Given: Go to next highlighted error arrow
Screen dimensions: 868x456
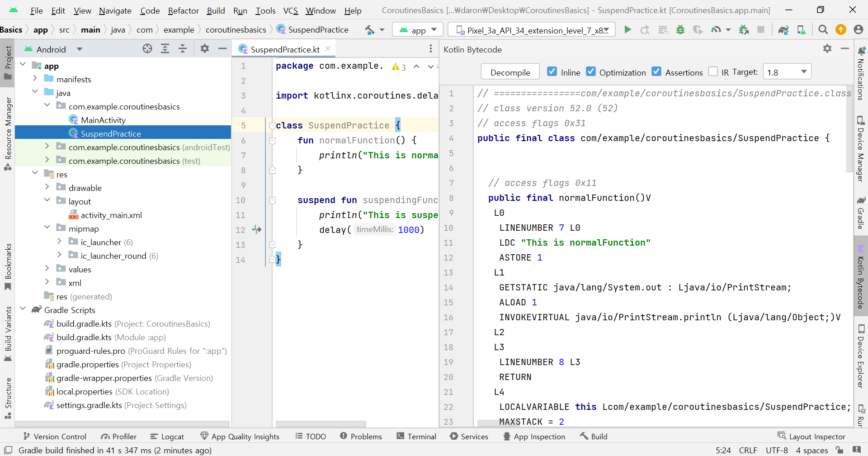Looking at the screenshot, I should pyautogui.click(x=430, y=66).
